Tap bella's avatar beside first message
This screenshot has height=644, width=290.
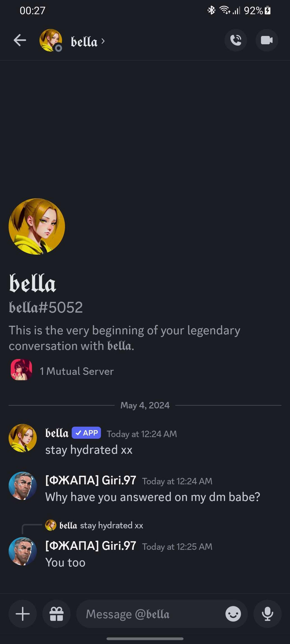[x=23, y=438]
